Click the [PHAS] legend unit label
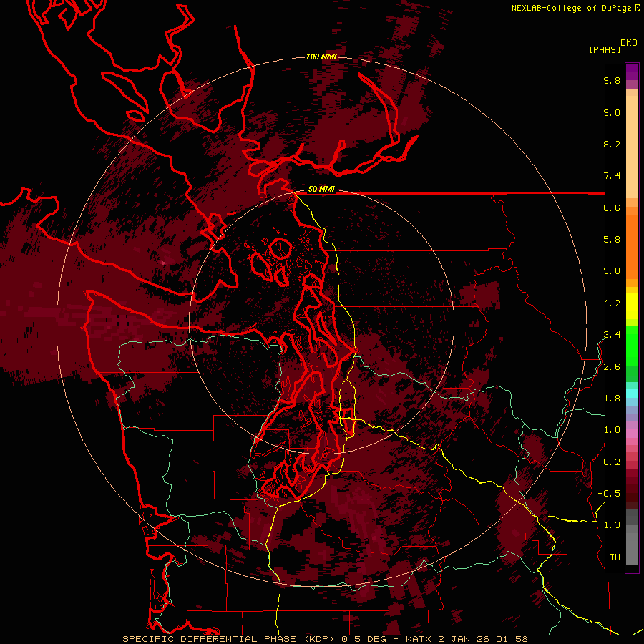This screenshot has height=644, width=644. coord(605,50)
